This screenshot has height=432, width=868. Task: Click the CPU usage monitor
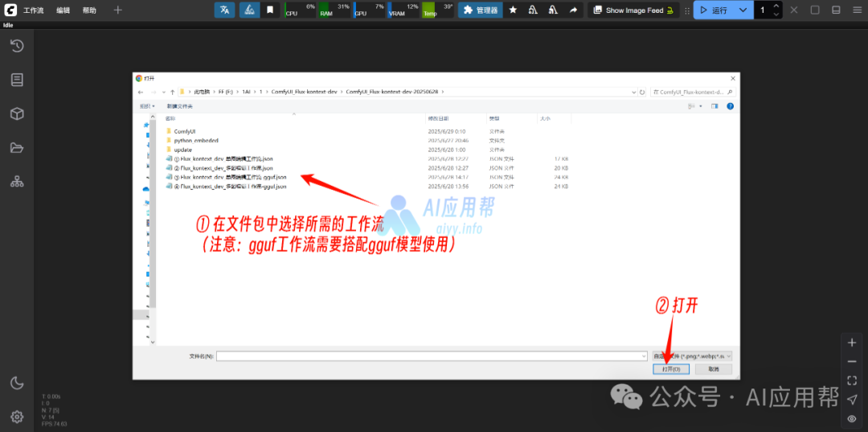(x=300, y=10)
